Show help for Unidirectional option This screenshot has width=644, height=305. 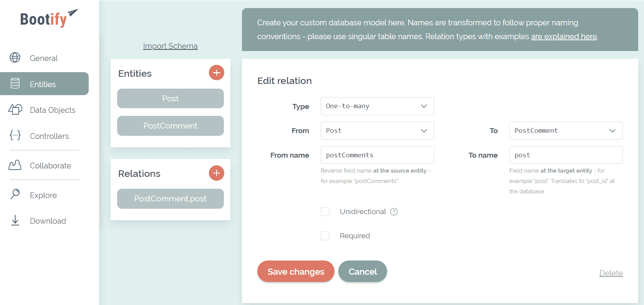[394, 212]
